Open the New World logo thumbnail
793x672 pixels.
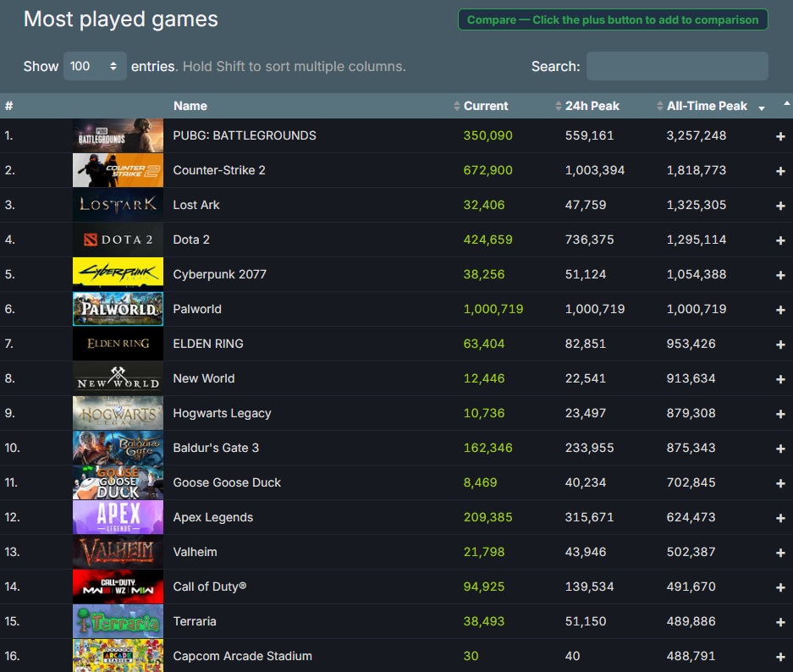tap(118, 378)
